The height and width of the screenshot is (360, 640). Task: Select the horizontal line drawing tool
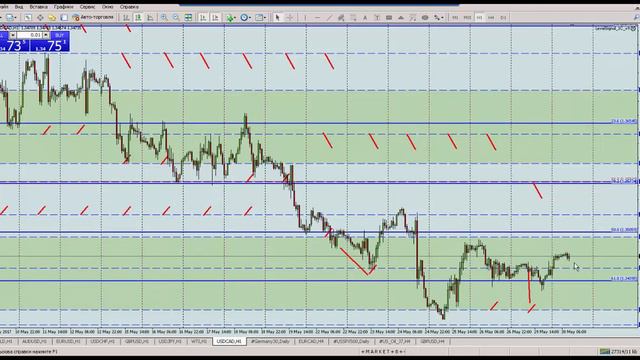[317, 18]
